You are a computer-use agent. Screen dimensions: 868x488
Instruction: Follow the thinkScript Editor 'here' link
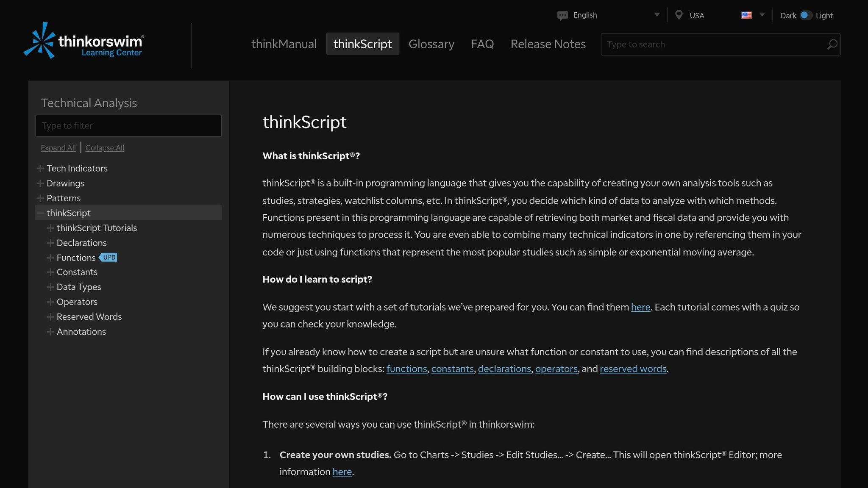point(342,472)
